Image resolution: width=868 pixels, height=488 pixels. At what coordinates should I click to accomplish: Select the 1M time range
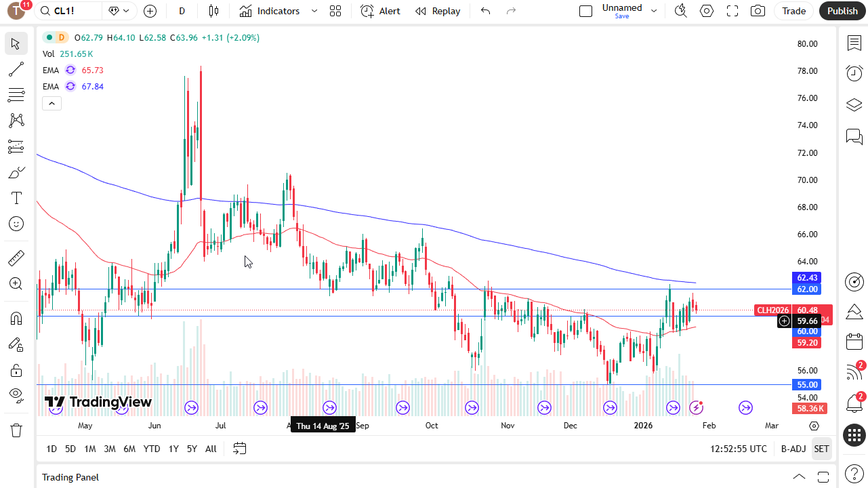[90, 449]
